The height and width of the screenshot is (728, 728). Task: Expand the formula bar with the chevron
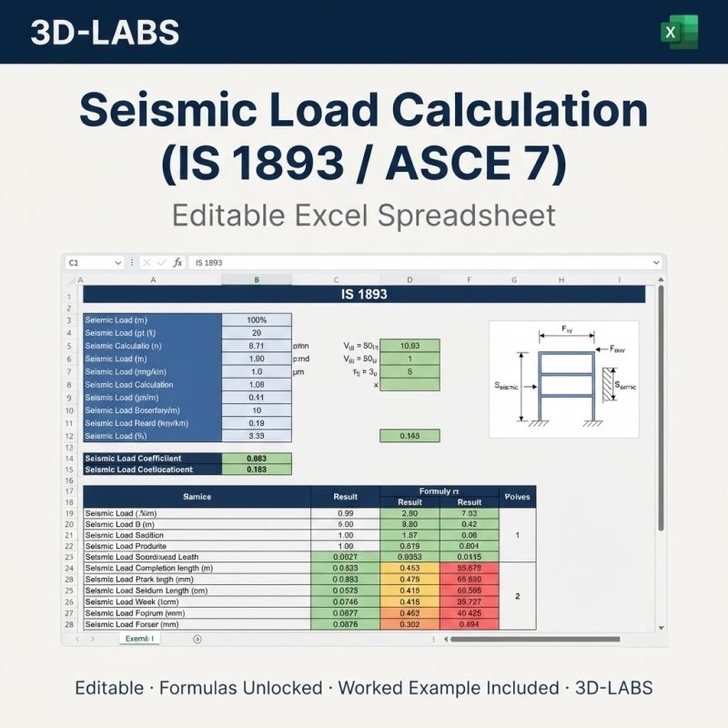656,263
